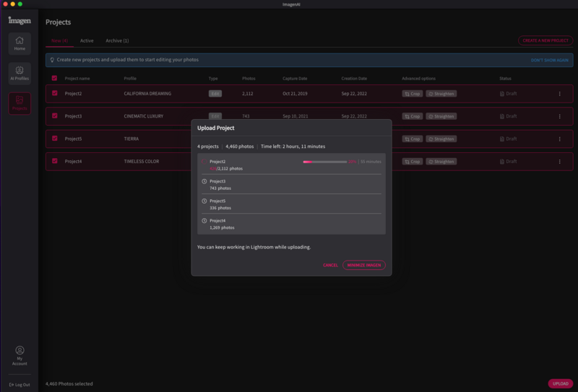578x392 pixels.
Task: Click the Upload button at the bottom
Action: point(561,383)
